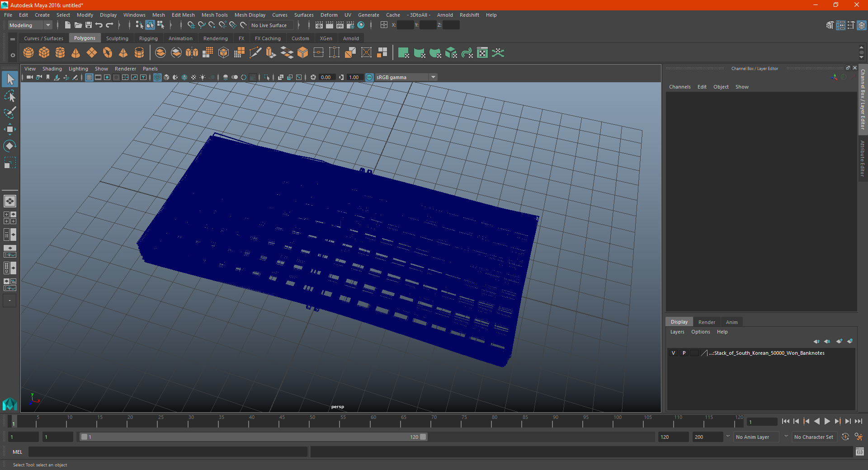The height and width of the screenshot is (470, 868).
Task: Step forward one key
Action: tap(837, 421)
